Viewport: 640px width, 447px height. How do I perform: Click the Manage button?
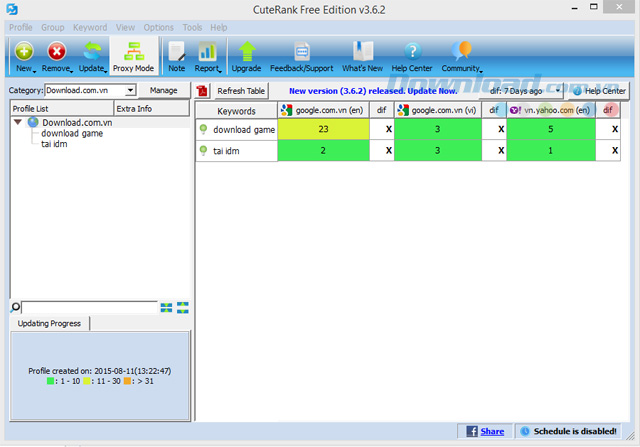(163, 90)
